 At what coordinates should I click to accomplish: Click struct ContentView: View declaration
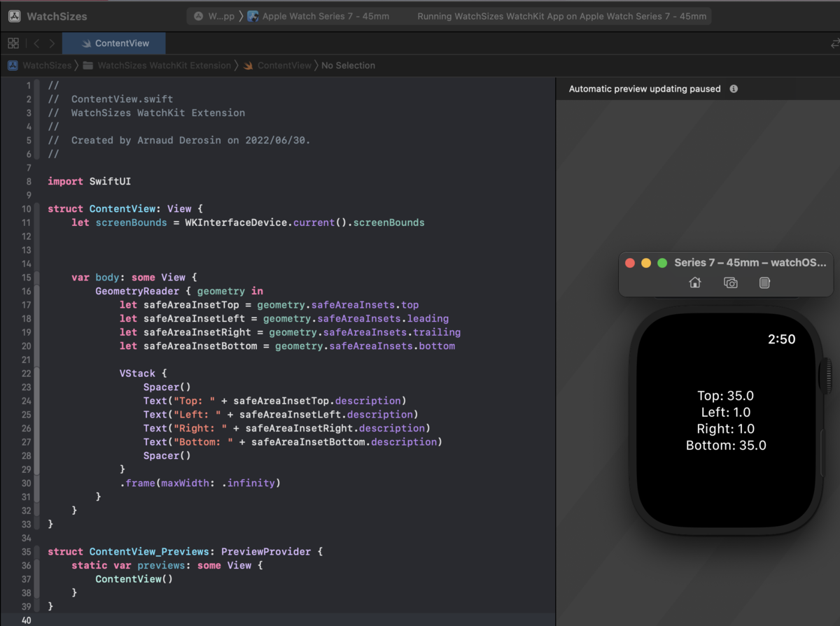click(x=125, y=209)
